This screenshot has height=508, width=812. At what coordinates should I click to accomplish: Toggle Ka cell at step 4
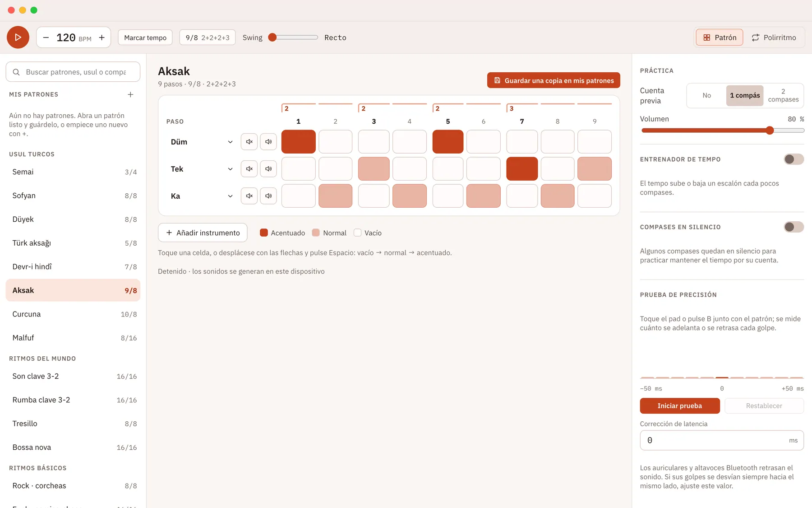point(410,196)
